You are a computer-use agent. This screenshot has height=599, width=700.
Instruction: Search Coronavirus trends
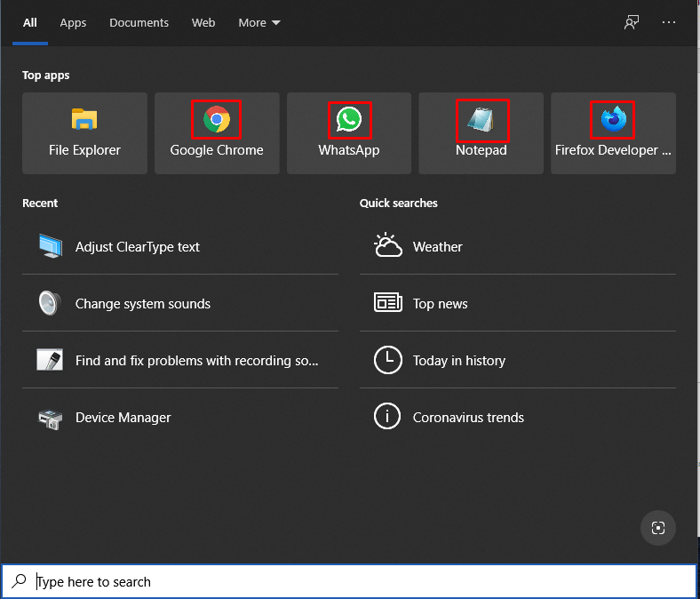pos(518,417)
